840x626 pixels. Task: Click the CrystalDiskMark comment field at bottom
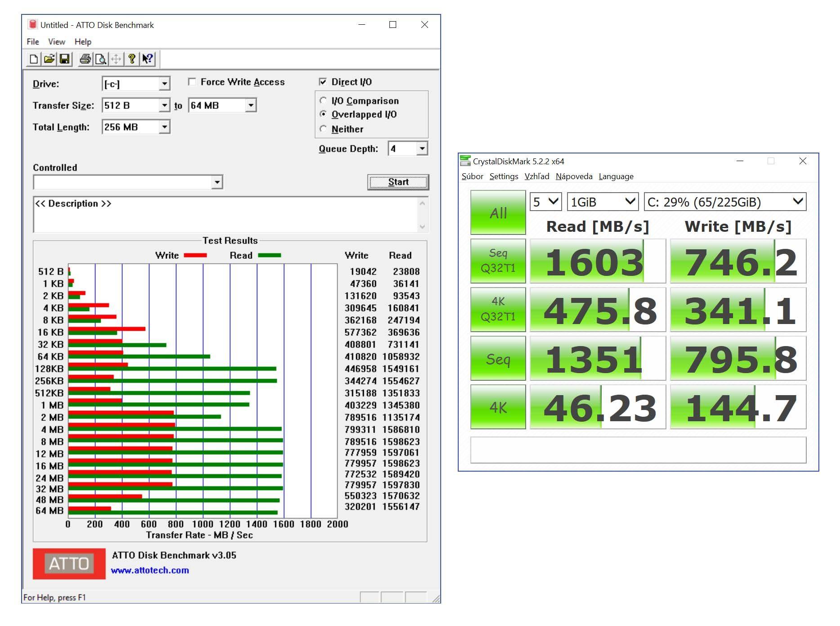(x=638, y=450)
